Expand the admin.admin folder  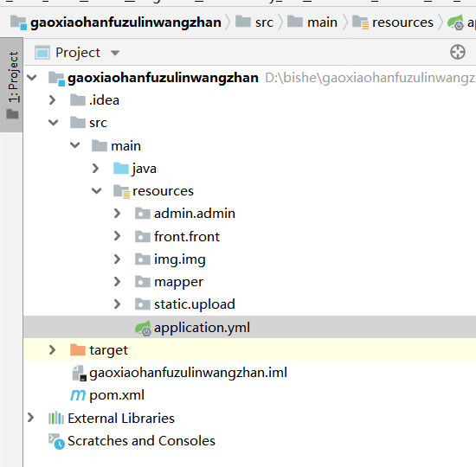point(117,214)
